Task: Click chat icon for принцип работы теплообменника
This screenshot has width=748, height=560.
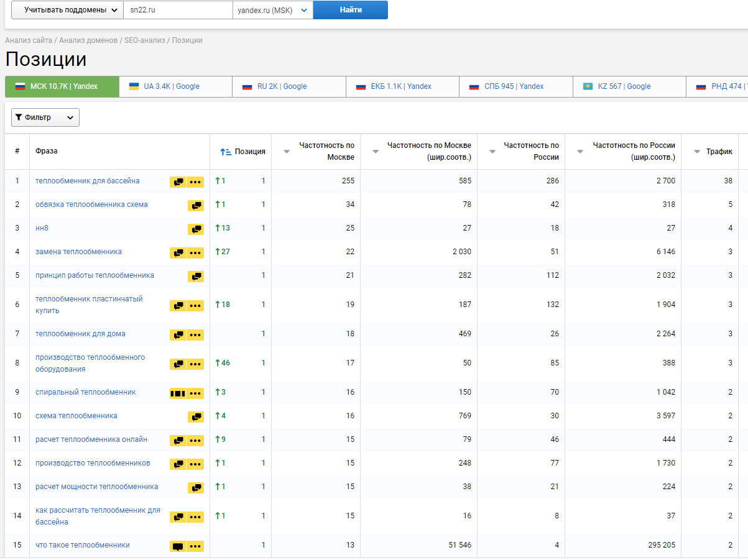Action: (196, 277)
